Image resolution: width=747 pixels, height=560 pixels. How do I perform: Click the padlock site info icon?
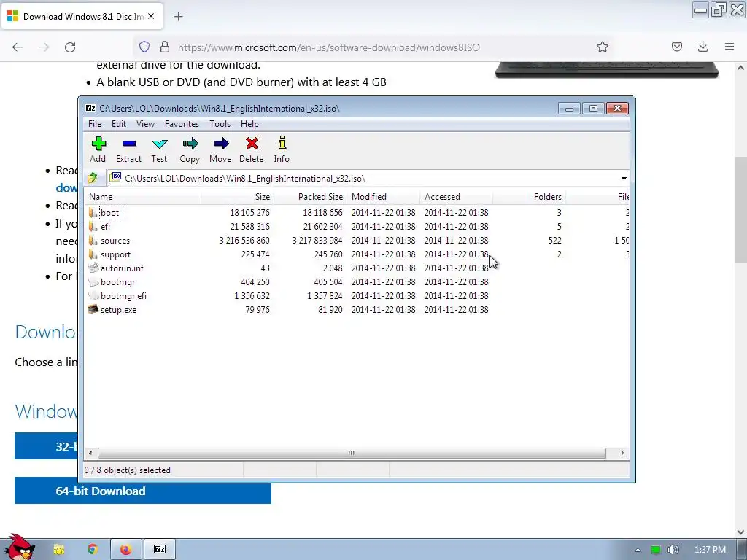click(164, 47)
